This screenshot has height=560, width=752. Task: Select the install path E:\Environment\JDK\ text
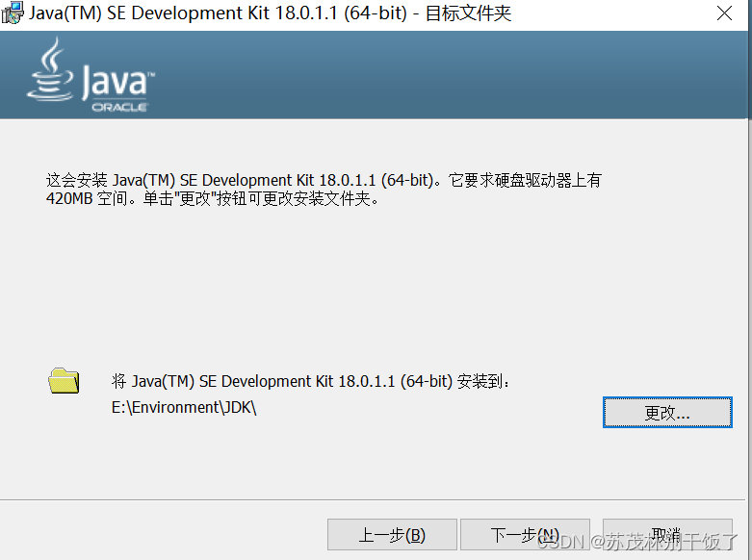184,408
